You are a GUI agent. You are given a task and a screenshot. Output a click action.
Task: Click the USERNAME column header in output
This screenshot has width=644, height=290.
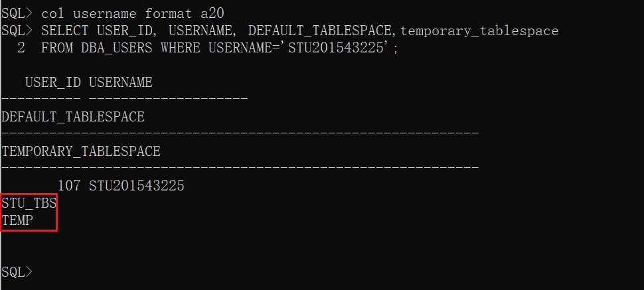coord(120,83)
